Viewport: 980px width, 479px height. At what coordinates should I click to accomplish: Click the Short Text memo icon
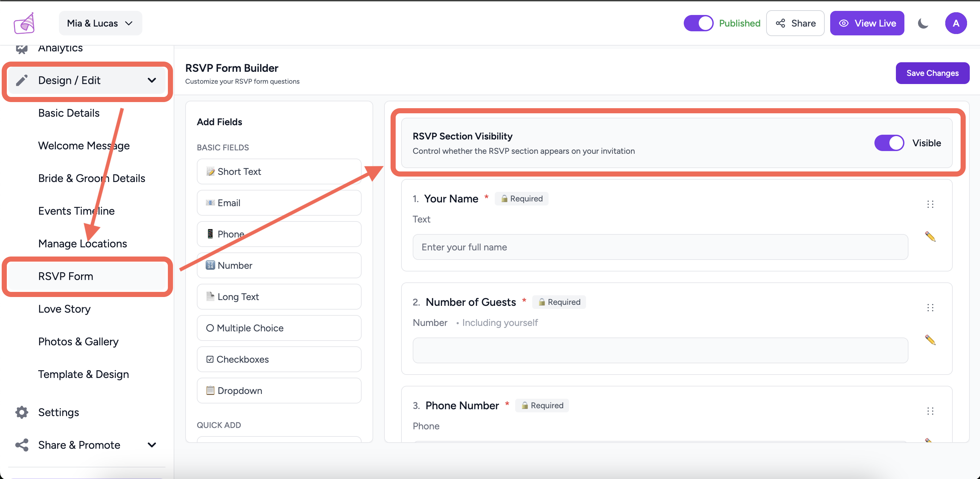tap(210, 171)
